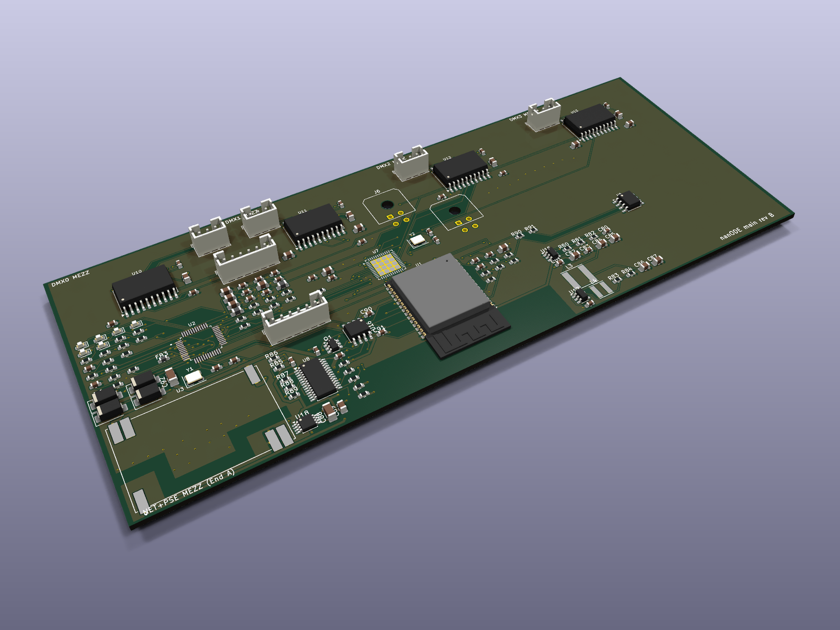Click the U8 TSSOP chip

[x=318, y=379]
